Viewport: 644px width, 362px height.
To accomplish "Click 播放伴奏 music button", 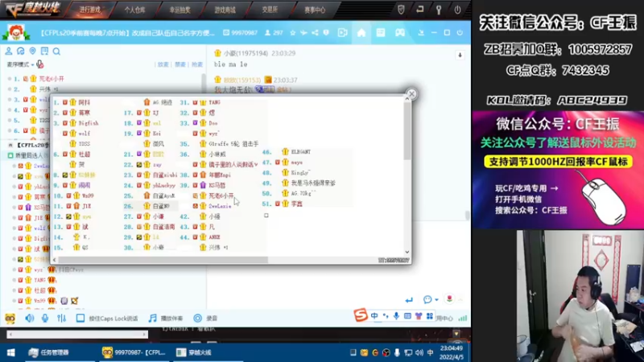I will pyautogui.click(x=166, y=318).
